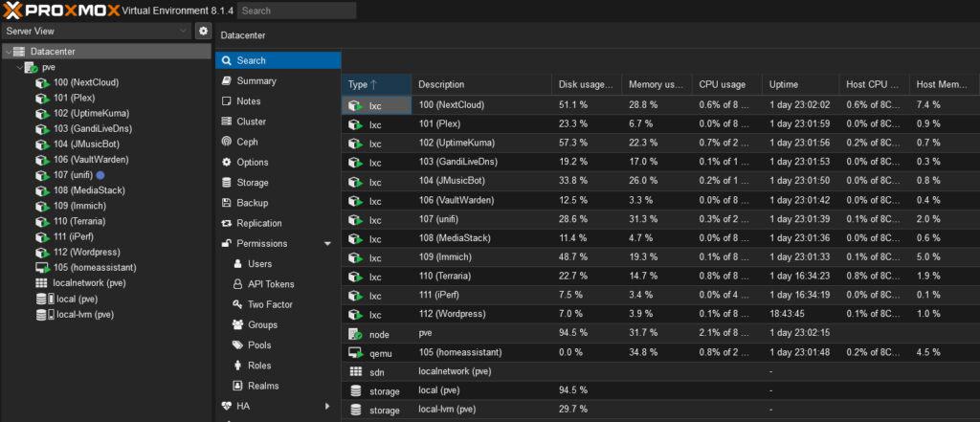
Task: Select 102 (UptimeKuma) in the tree
Action: [91, 114]
